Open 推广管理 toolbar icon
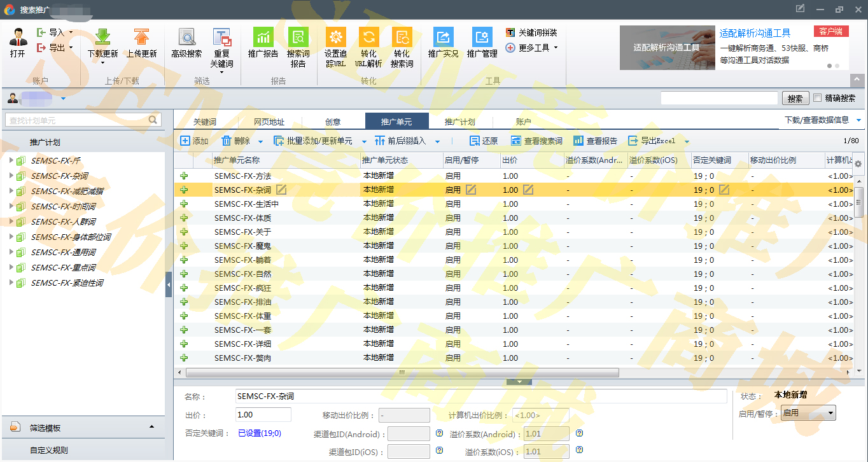 [x=482, y=37]
